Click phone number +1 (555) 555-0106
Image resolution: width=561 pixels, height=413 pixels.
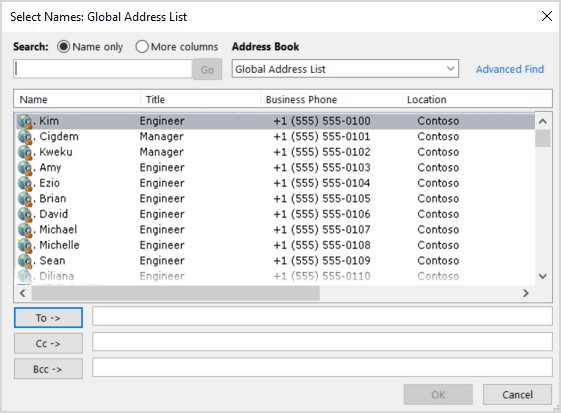click(322, 214)
